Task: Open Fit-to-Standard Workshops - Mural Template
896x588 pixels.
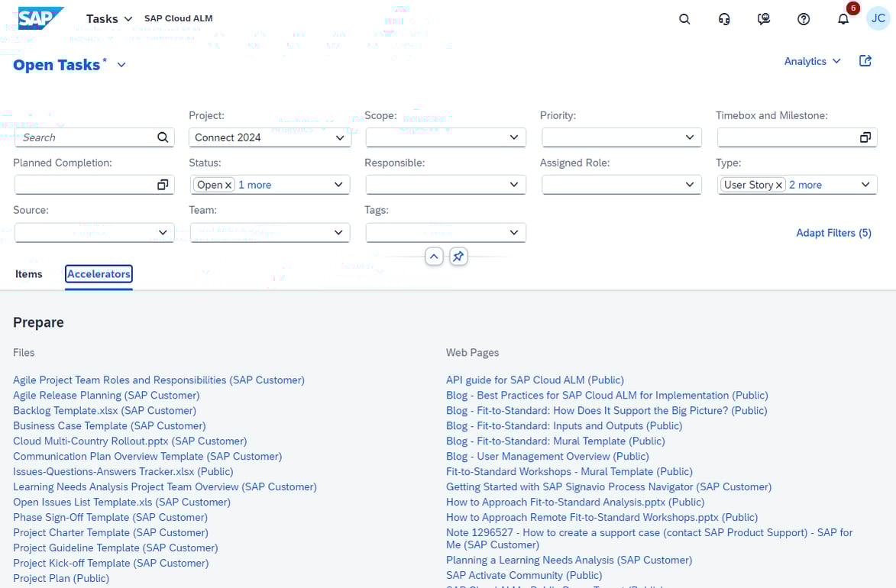Action: pyautogui.click(x=569, y=472)
